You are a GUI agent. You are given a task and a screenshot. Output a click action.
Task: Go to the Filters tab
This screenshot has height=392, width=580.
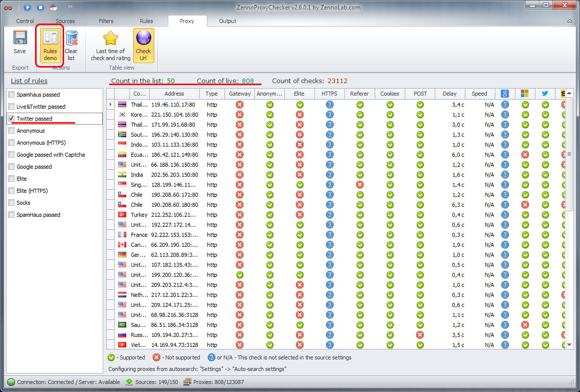point(106,21)
